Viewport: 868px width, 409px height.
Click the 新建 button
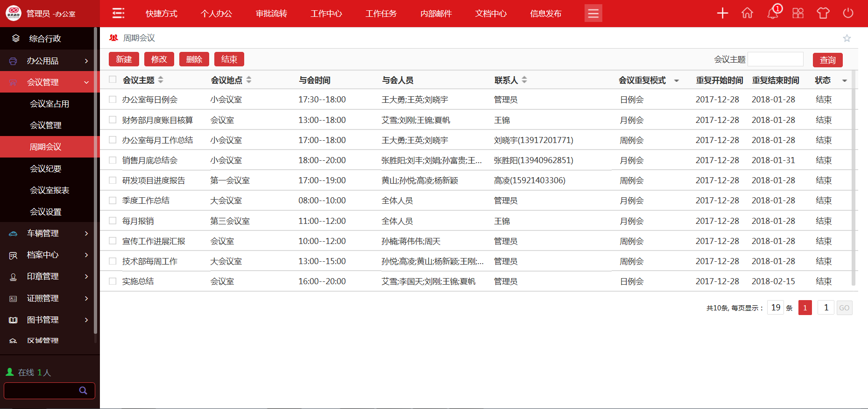coord(124,59)
